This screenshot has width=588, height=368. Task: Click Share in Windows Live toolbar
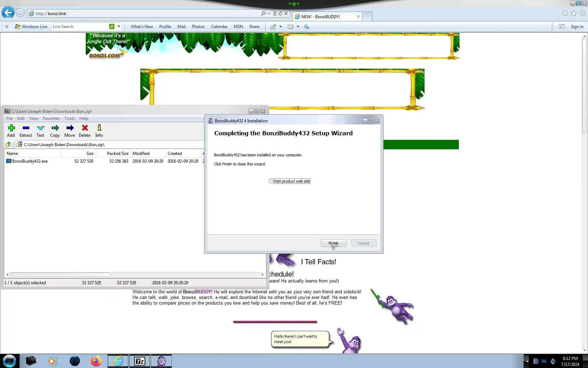tap(254, 27)
